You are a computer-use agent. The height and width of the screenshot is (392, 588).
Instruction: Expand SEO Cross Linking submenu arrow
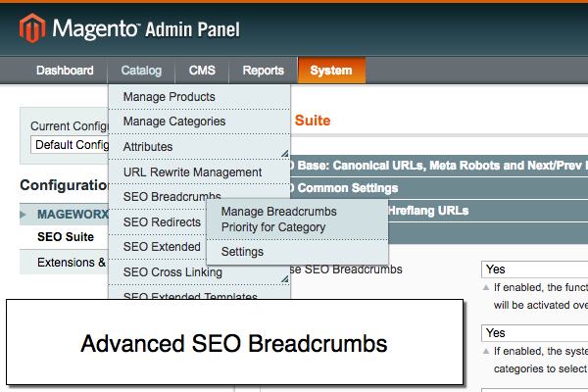[285, 278]
